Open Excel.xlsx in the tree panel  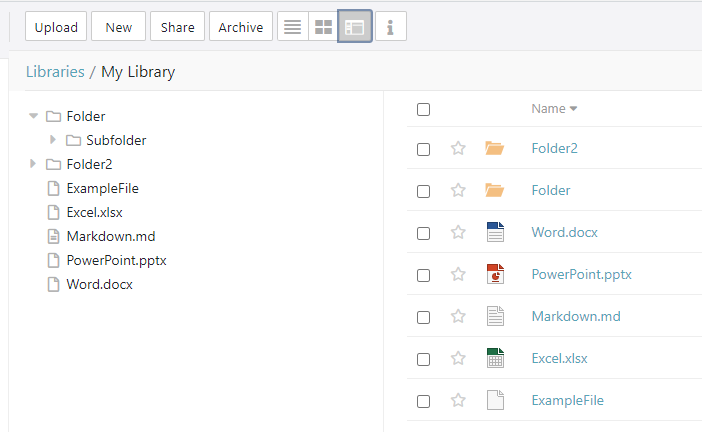(94, 212)
